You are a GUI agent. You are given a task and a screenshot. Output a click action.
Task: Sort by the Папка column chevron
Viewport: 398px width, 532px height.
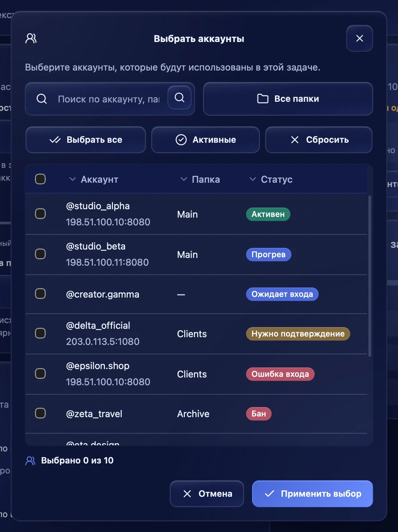pos(184,179)
